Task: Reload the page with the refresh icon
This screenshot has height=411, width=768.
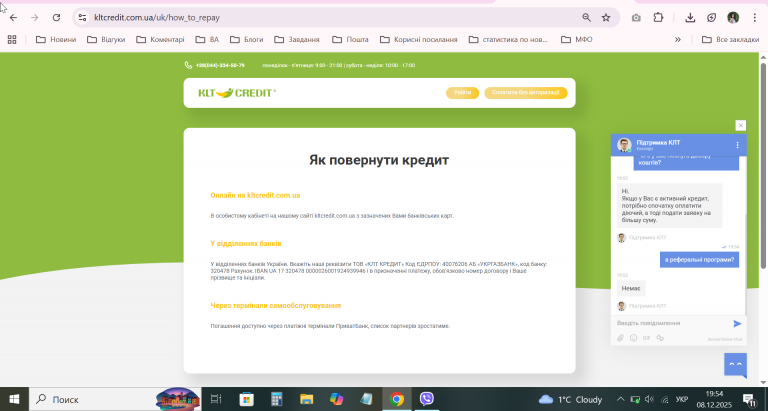Action: 56,18
